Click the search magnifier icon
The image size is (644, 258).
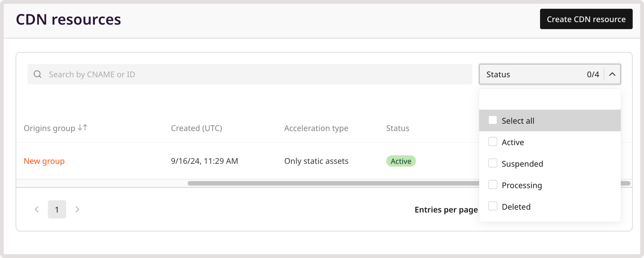(37, 74)
